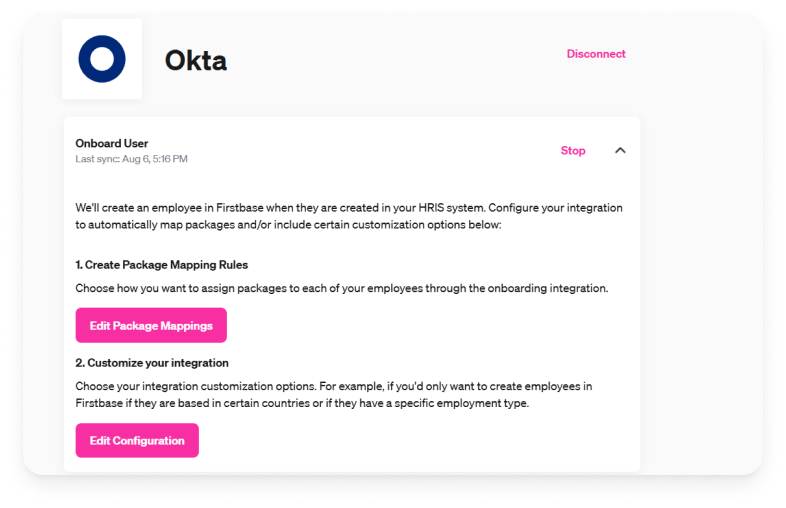Click the Onboard User heading
The width and height of the screenshot is (786, 508).
coord(112,143)
